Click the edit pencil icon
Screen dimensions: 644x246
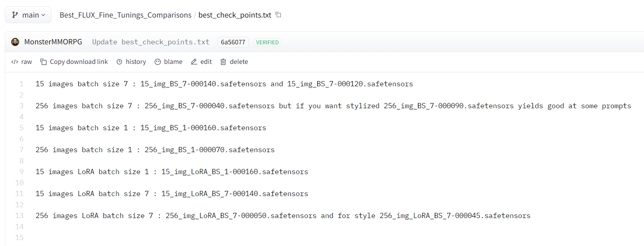(194, 62)
